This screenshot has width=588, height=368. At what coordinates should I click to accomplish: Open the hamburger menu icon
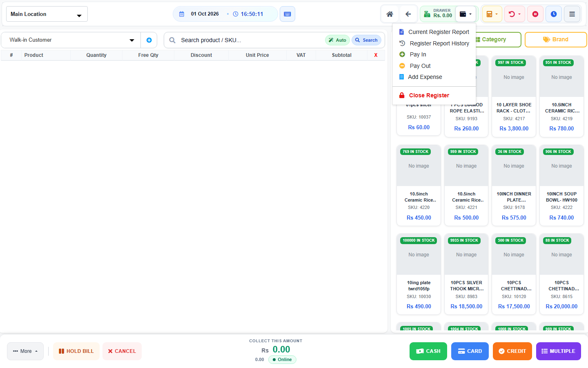point(572,14)
